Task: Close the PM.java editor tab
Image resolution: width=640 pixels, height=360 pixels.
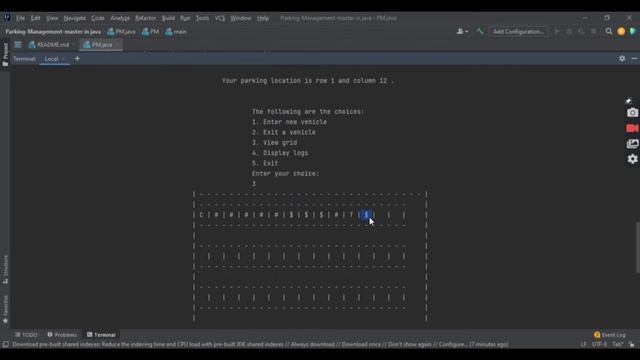Action: (x=117, y=44)
